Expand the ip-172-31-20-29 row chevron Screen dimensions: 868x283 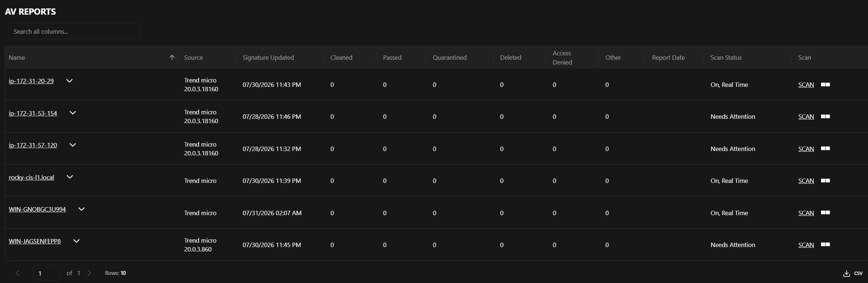tap(69, 81)
